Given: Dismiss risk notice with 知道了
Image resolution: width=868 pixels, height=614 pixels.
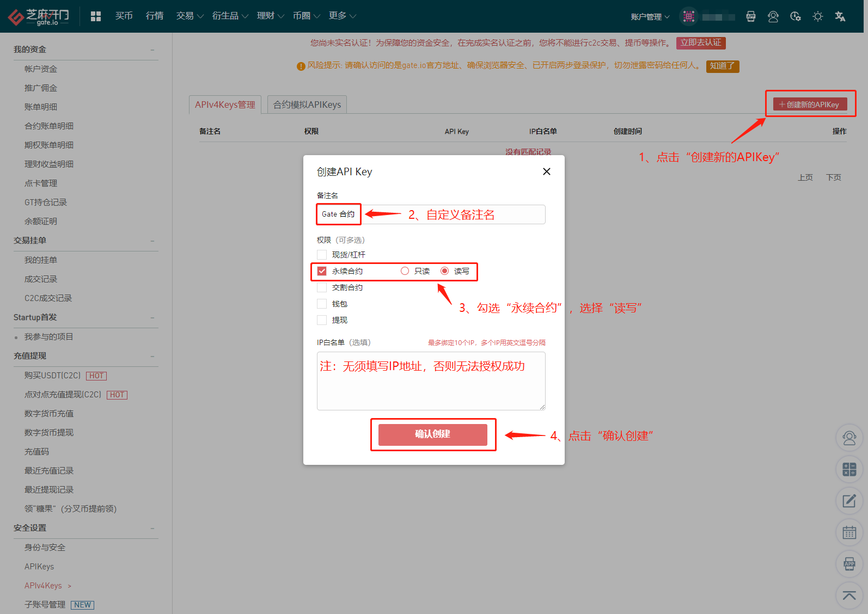Looking at the screenshot, I should [723, 66].
